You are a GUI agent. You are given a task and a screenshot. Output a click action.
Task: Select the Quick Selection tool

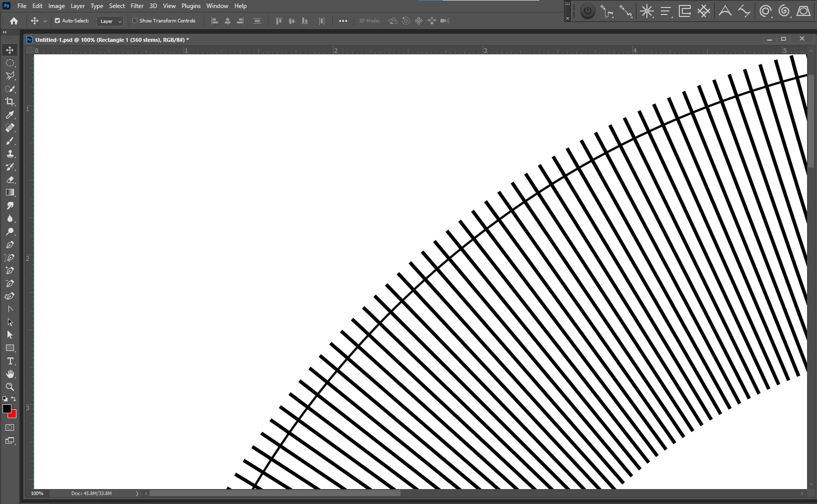(10, 89)
